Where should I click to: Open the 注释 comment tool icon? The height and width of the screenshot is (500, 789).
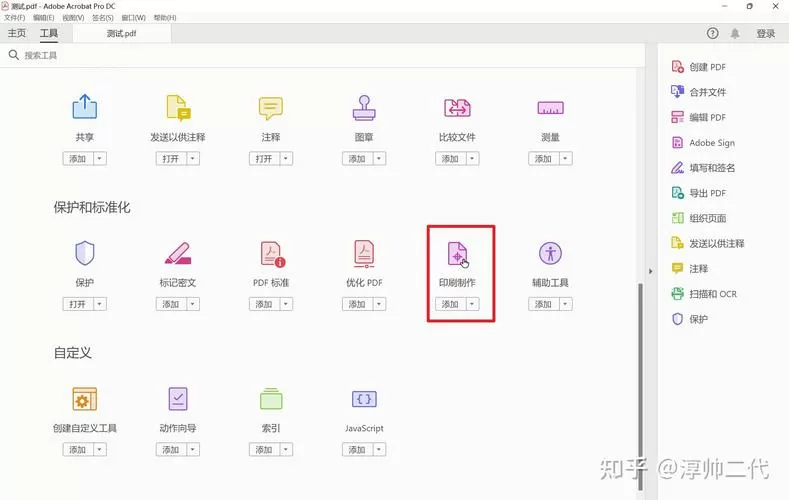click(x=271, y=108)
